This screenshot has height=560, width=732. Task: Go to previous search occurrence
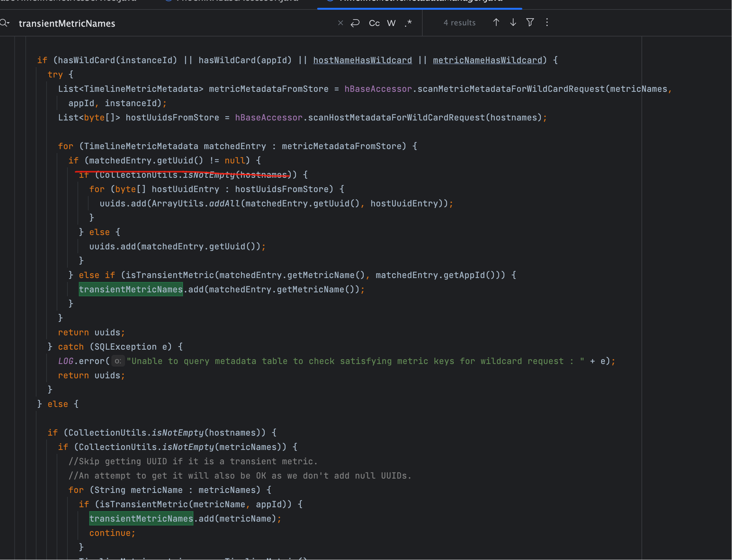[496, 22]
